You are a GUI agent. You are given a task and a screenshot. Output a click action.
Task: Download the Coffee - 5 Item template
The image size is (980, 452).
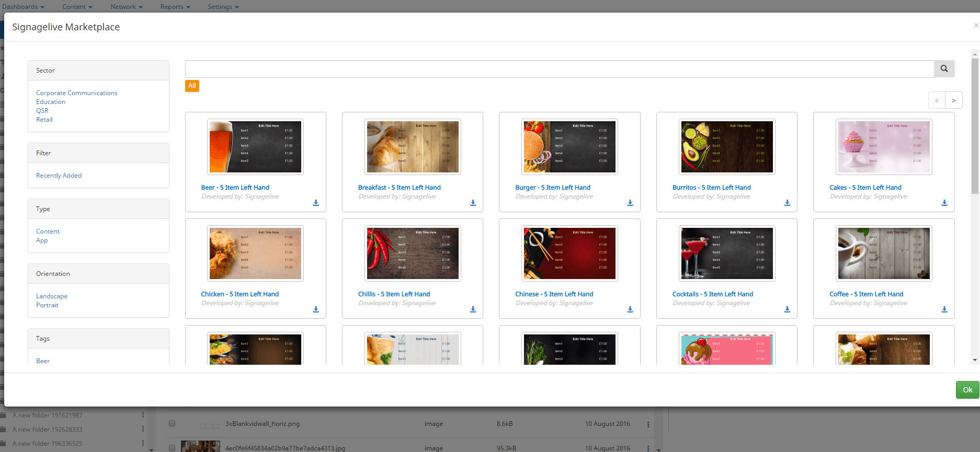(944, 309)
